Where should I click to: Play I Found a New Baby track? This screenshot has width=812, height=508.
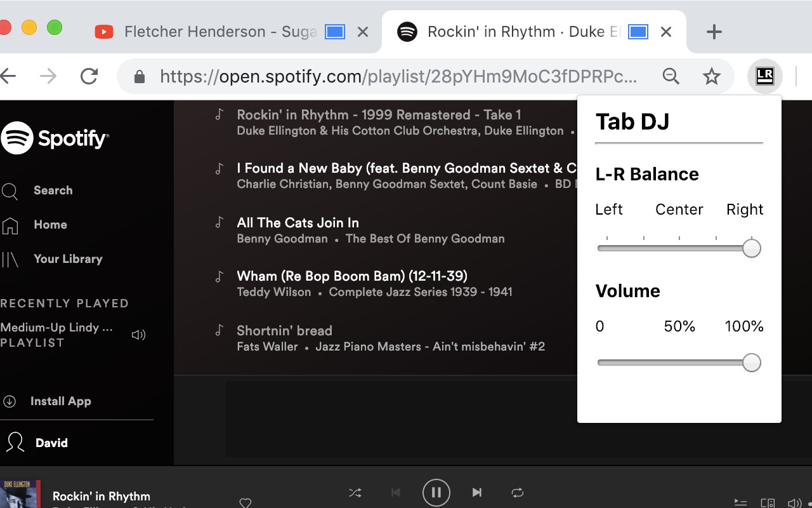[x=406, y=168]
